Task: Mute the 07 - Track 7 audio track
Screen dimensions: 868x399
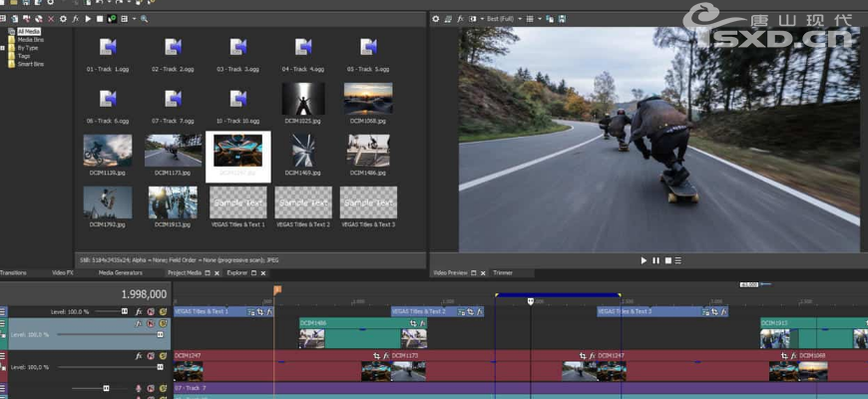Action: click(x=151, y=388)
